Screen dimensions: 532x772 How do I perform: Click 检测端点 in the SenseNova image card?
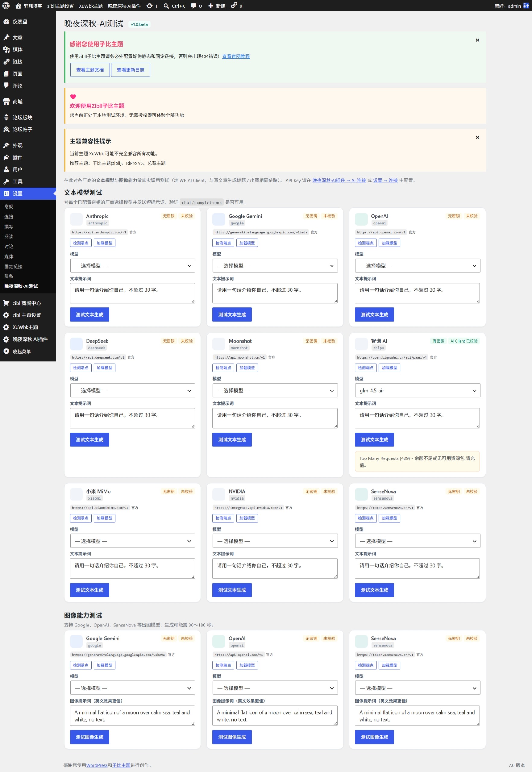click(366, 665)
